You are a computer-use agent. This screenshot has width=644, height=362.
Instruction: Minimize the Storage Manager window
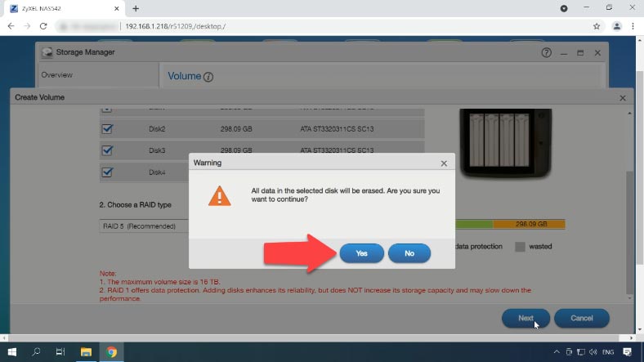tap(564, 53)
